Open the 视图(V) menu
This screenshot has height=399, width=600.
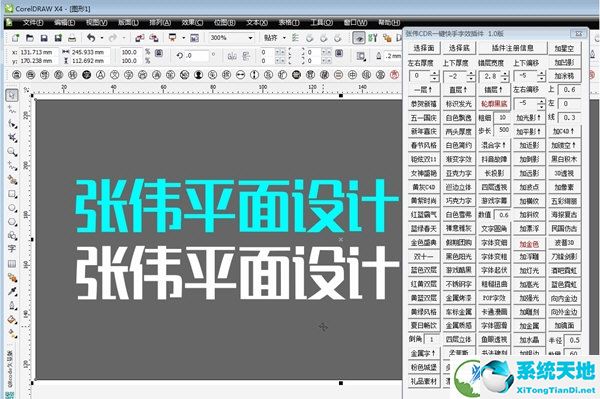pyautogui.click(x=96, y=23)
